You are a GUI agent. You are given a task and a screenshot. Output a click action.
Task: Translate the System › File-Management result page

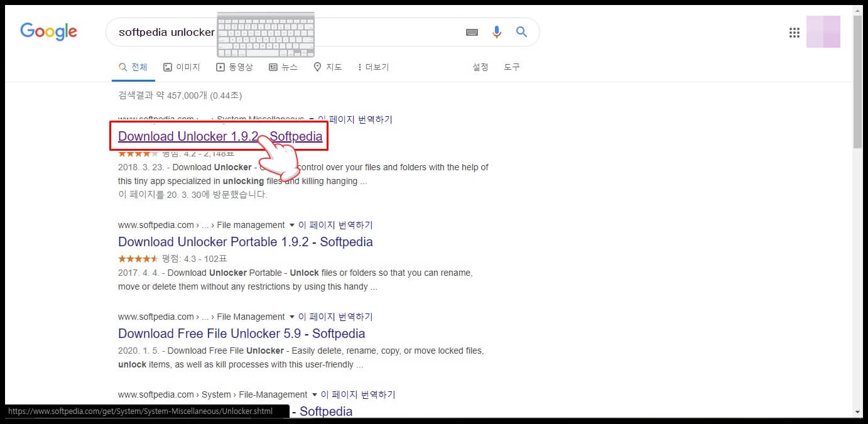tap(358, 394)
